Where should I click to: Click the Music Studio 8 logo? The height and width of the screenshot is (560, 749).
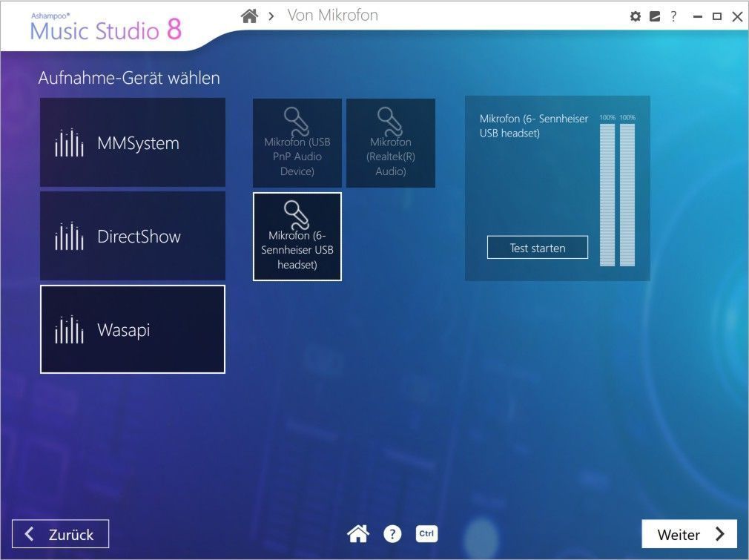(105, 28)
